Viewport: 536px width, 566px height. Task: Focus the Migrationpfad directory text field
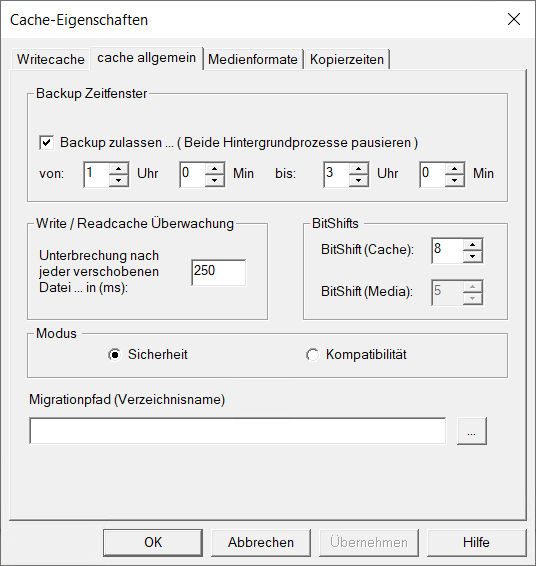coord(238,431)
